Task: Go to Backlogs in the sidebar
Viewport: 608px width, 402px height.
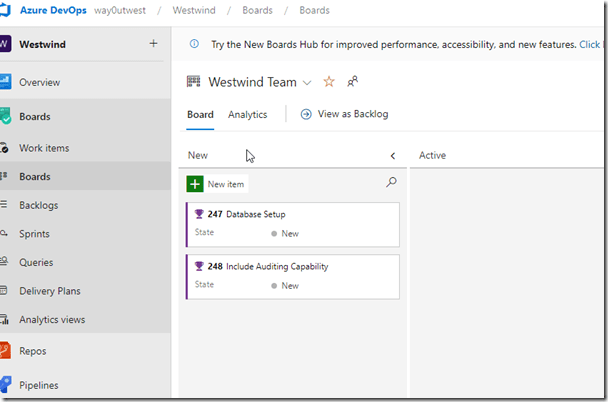Action: point(38,205)
